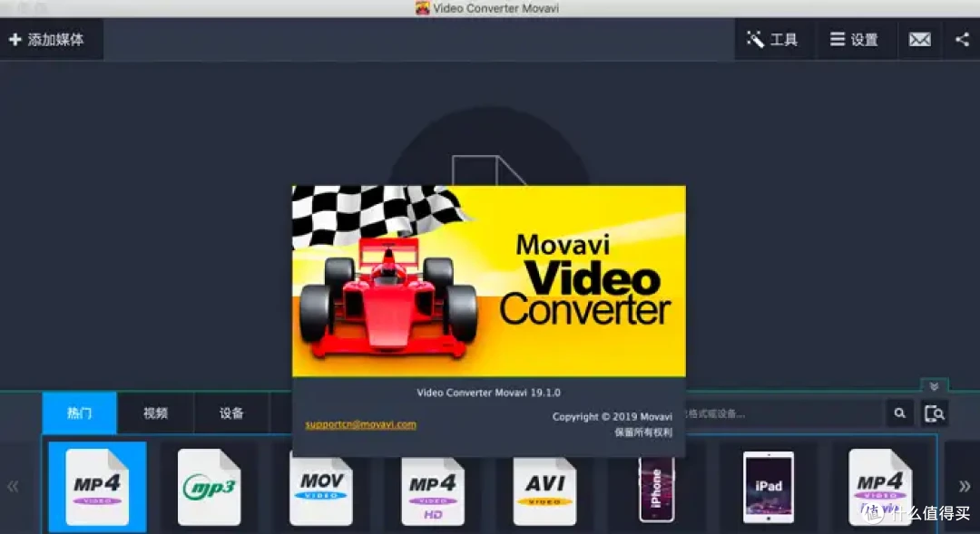Show previous format presets with left arrows
The image size is (980, 534).
13,487
